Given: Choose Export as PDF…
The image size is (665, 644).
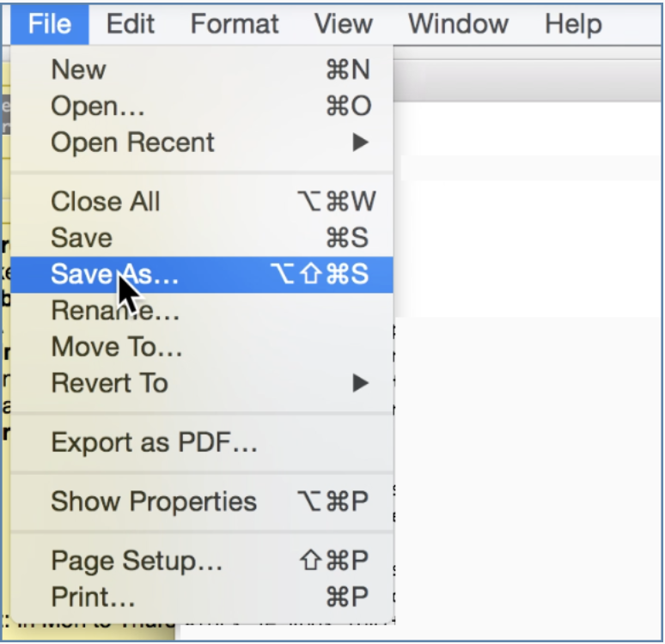Looking at the screenshot, I should pos(154,442).
